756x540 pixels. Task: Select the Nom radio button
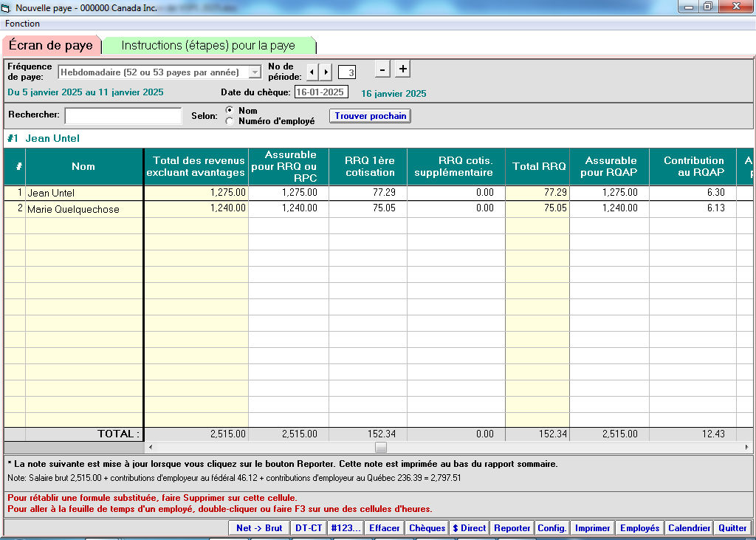point(230,111)
